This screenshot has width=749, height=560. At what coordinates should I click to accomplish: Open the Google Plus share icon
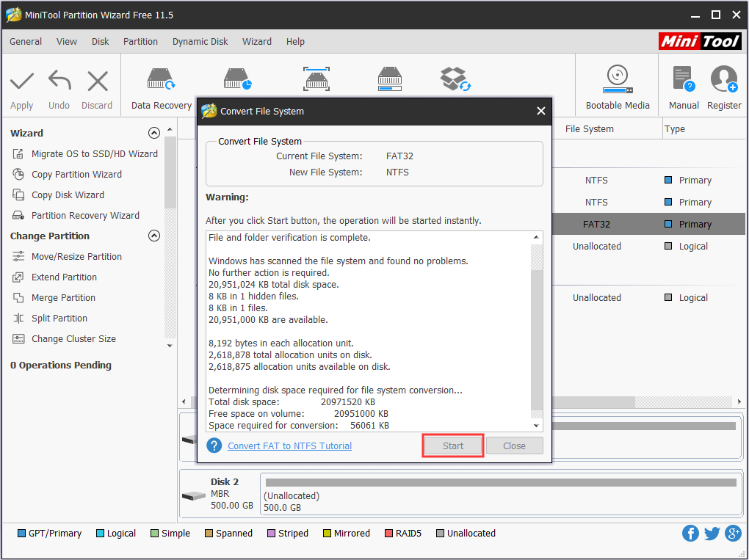click(733, 534)
